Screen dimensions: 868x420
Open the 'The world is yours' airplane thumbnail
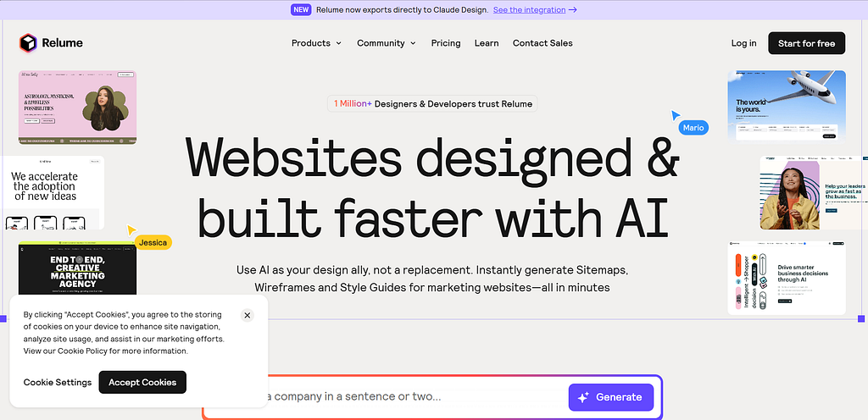787,107
